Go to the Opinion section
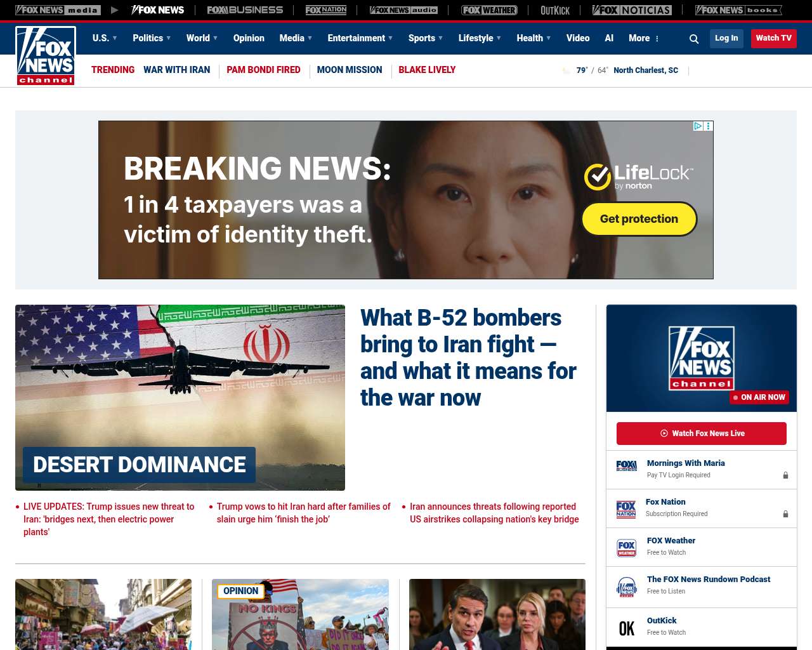This screenshot has width=812, height=650. pos(249,38)
